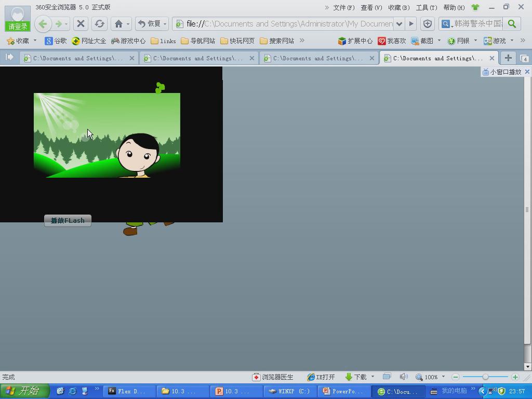The height and width of the screenshot is (399, 532).
Task: Open search engine selector icon
Action: pyautogui.click(x=446, y=24)
